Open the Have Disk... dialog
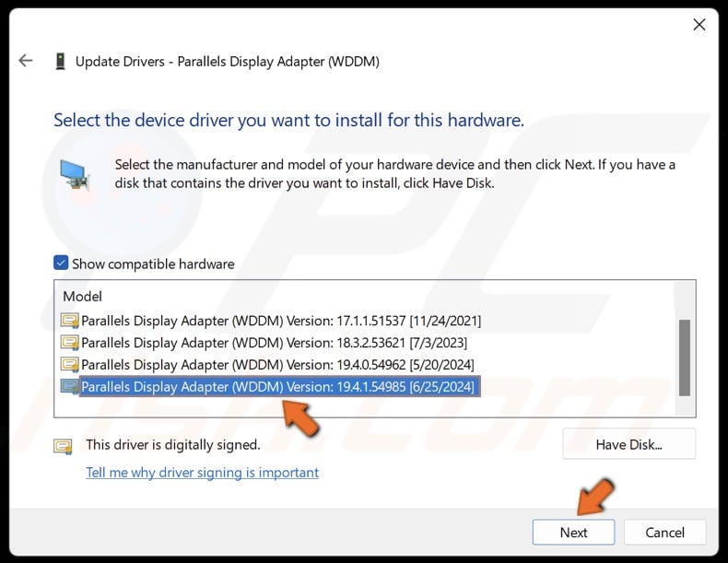Image resolution: width=728 pixels, height=563 pixels. (x=629, y=444)
